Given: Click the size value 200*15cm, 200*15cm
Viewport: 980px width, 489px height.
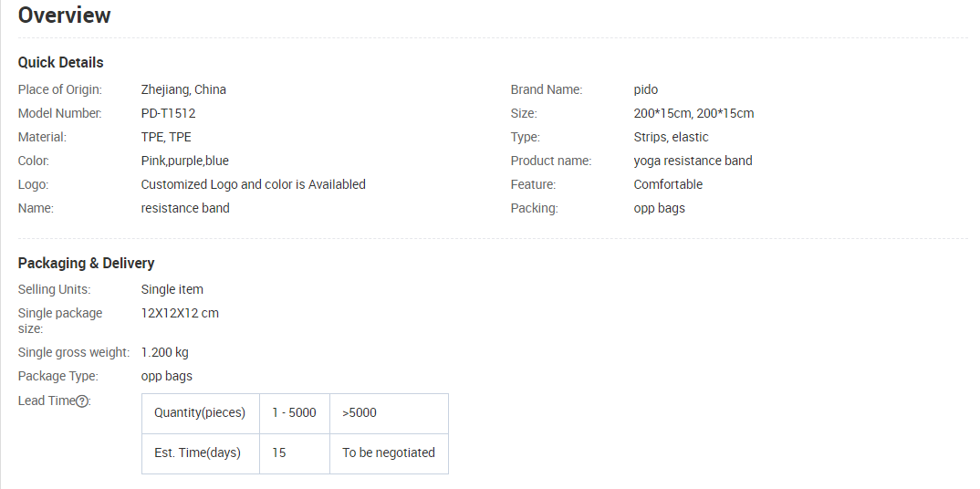Looking at the screenshot, I should click(693, 114).
